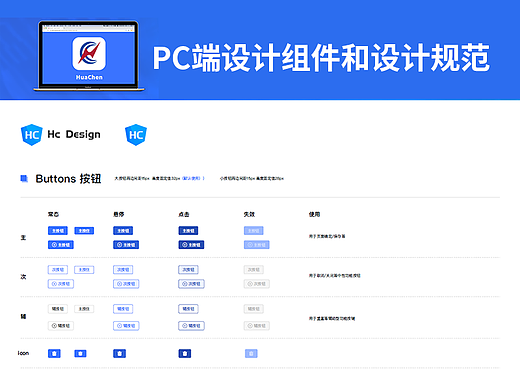Viewport: 520px width, 390px height.
Task: Click the grey secondary text button under 失效
Action: 254,269
